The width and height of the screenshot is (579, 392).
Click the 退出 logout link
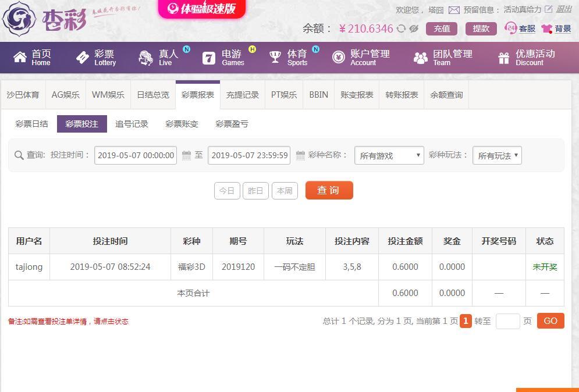(564, 9)
